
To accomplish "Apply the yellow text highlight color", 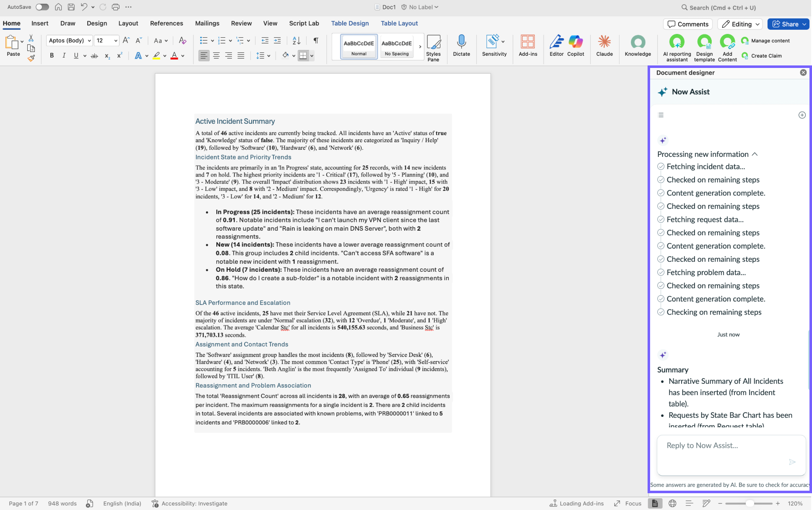I will click(156, 55).
